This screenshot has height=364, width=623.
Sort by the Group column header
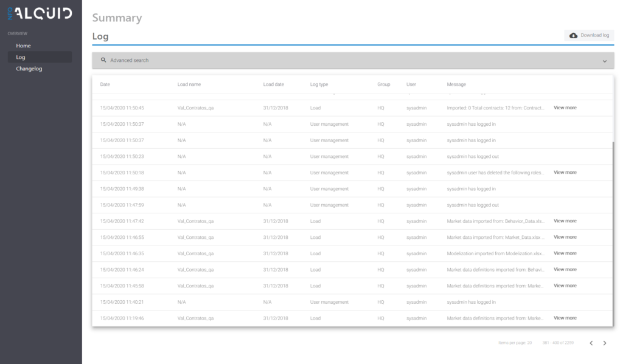(x=384, y=84)
